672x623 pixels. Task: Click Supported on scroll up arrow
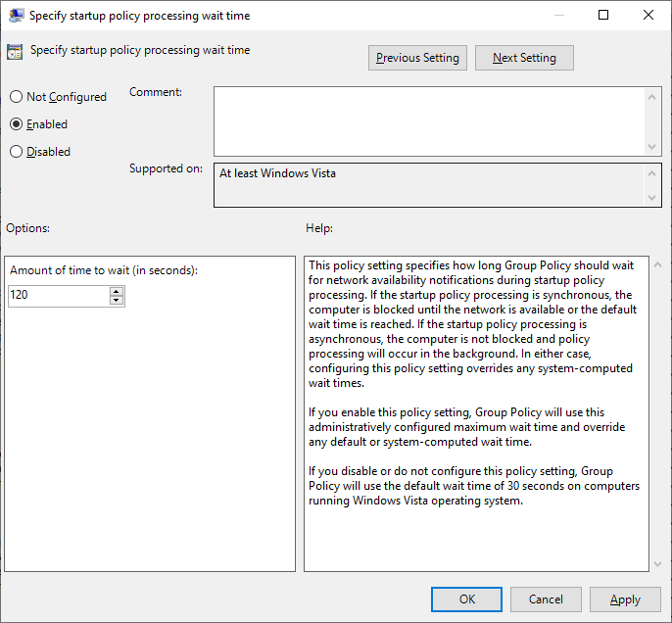[x=651, y=173]
